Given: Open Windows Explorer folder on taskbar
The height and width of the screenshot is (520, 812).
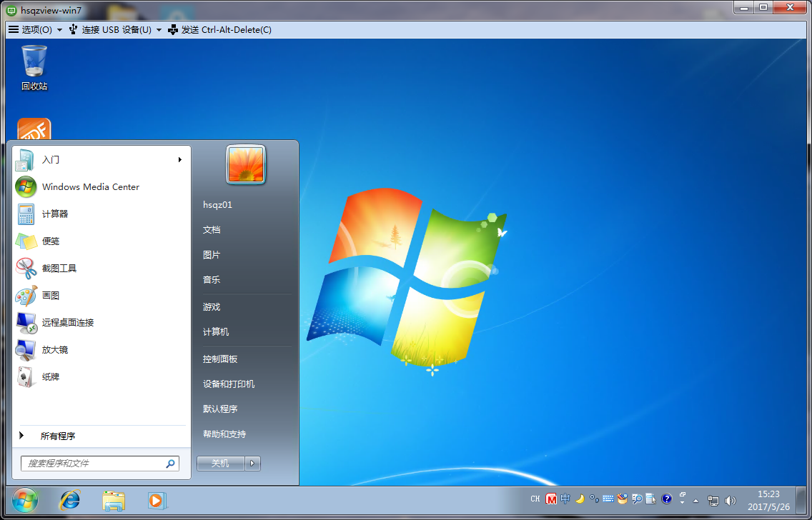Looking at the screenshot, I should (x=114, y=500).
